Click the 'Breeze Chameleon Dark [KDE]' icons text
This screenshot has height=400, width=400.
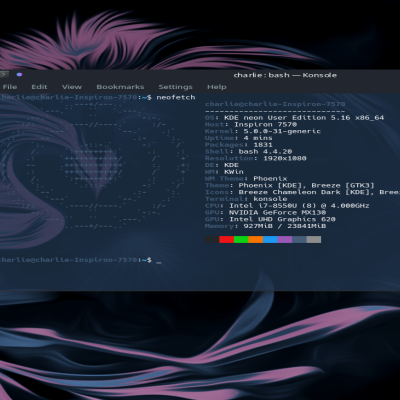pyautogui.click(x=308, y=192)
